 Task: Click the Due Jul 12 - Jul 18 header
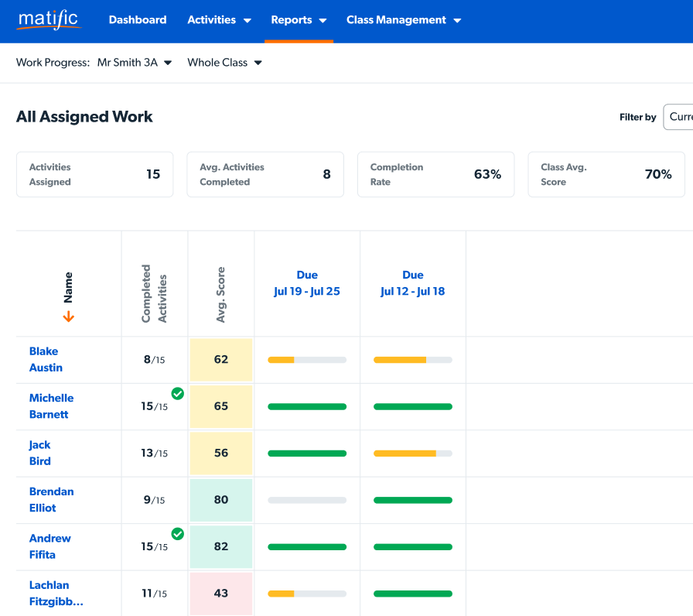coord(413,283)
